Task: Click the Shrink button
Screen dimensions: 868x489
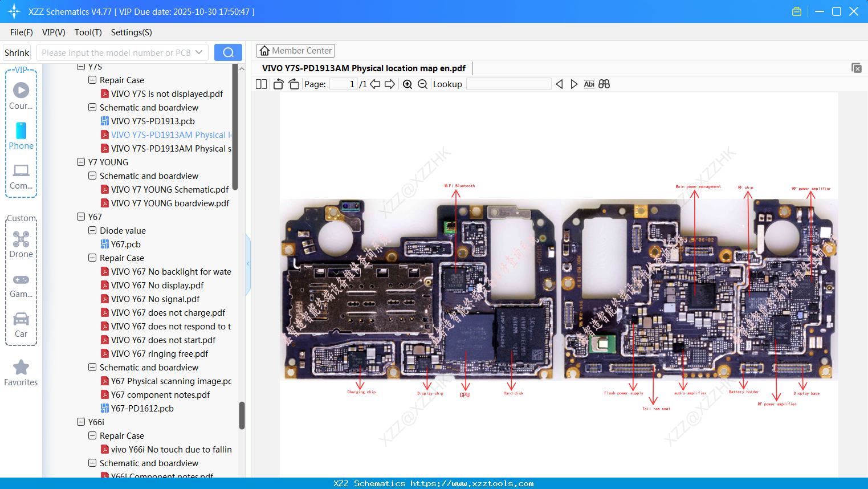Action: [17, 52]
